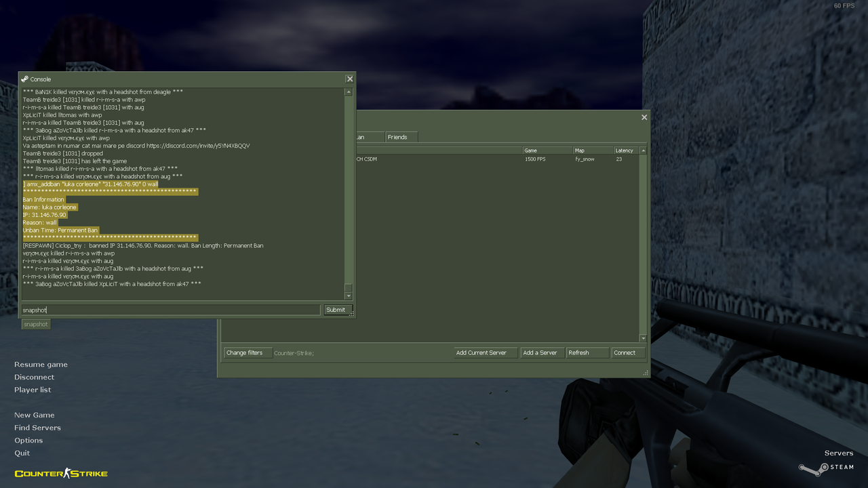Refresh the server list

587,352
